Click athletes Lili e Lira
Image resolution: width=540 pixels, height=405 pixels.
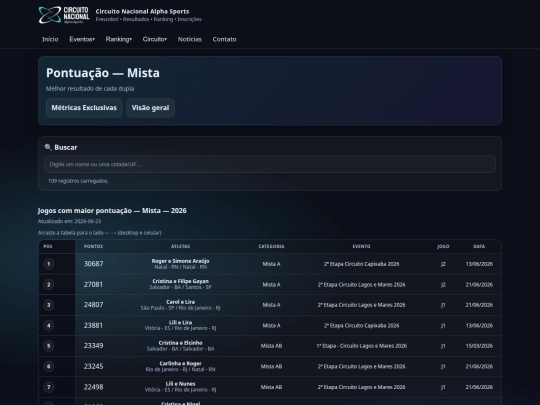coord(180,323)
